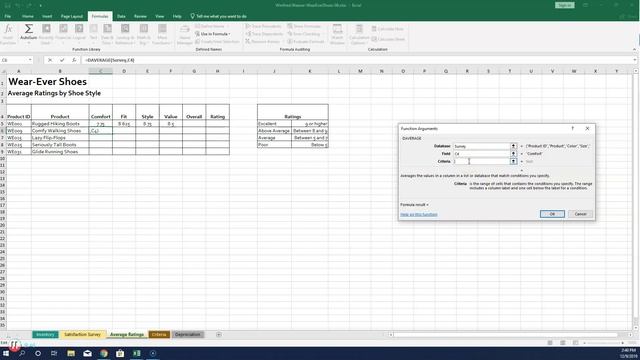Click the Field input field
The height and width of the screenshot is (360, 640).
click(482, 154)
